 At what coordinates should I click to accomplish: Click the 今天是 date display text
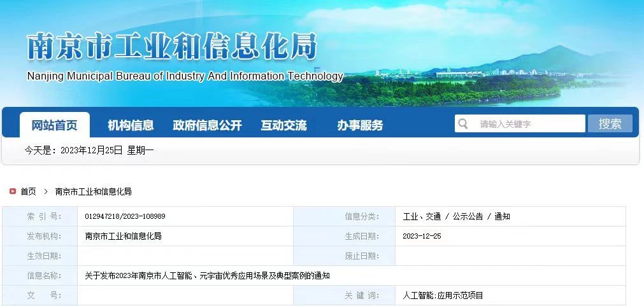[x=89, y=150]
